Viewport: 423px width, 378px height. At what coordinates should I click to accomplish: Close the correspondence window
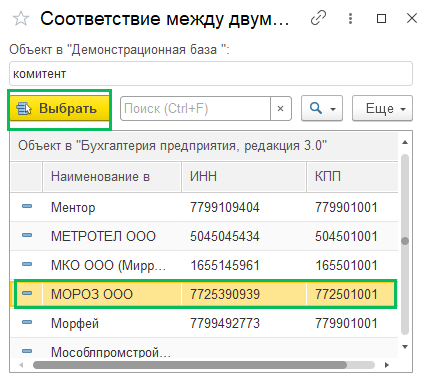412,18
